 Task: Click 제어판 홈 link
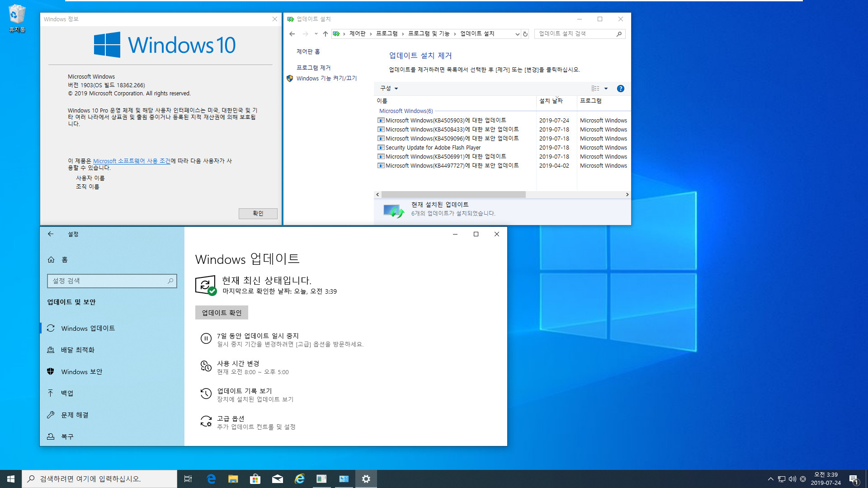308,52
